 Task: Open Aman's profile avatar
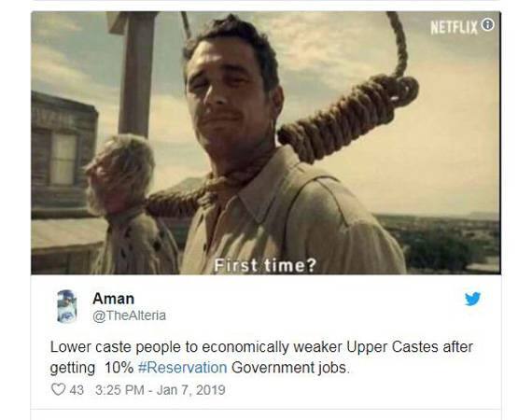click(66, 306)
